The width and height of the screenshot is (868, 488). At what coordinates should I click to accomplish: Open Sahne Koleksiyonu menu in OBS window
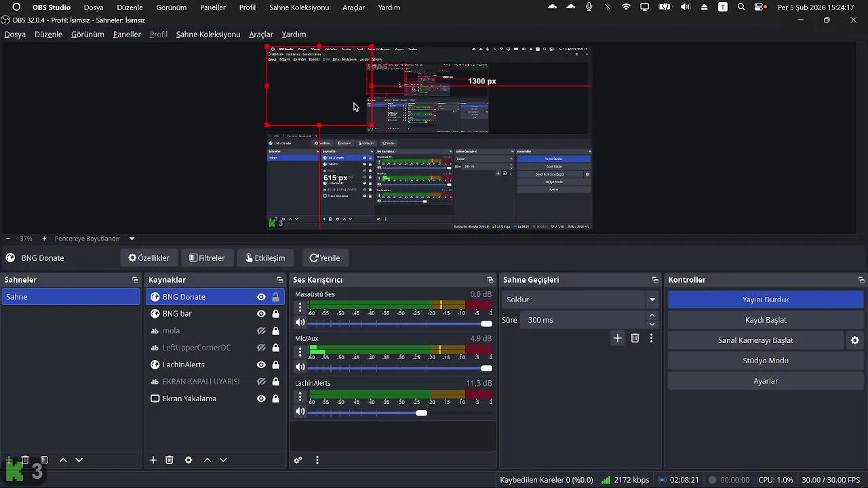tap(208, 35)
